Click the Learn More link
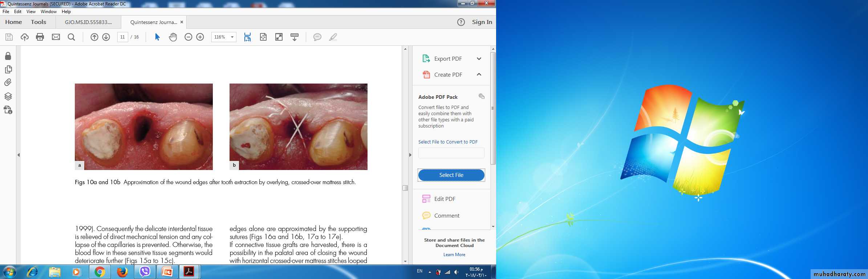The height and width of the screenshot is (279, 868). (454, 255)
